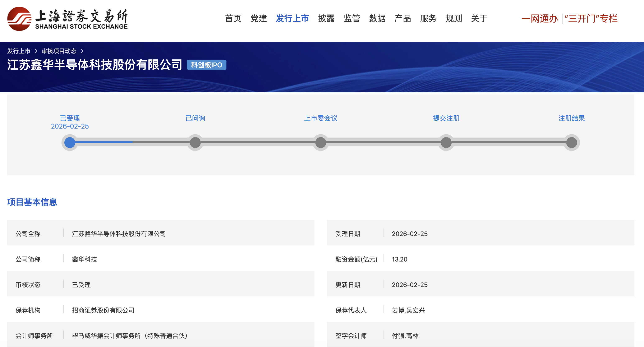Go to 审核项目动态 breadcrumb
The height and width of the screenshot is (347, 644).
click(x=59, y=51)
